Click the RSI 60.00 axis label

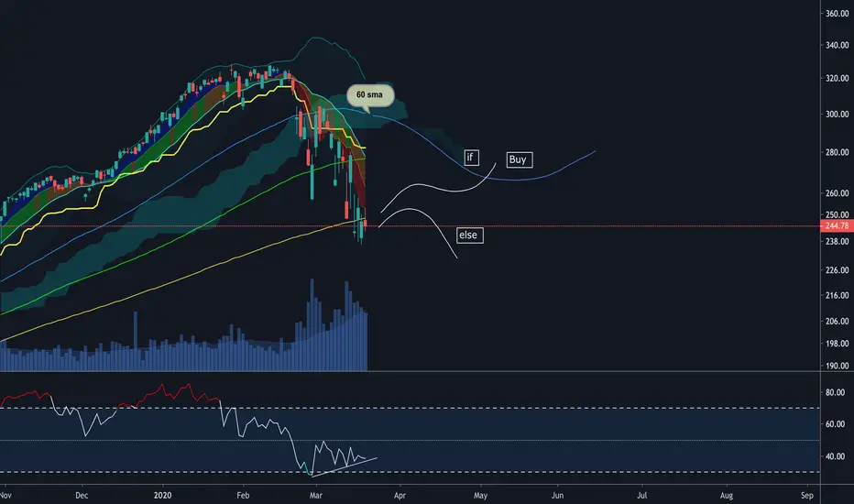[835, 424]
